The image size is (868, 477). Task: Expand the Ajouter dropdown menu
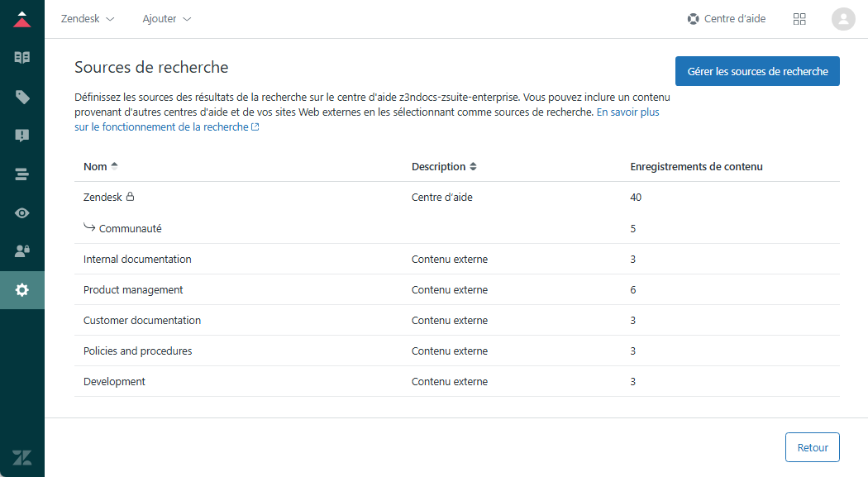(167, 19)
